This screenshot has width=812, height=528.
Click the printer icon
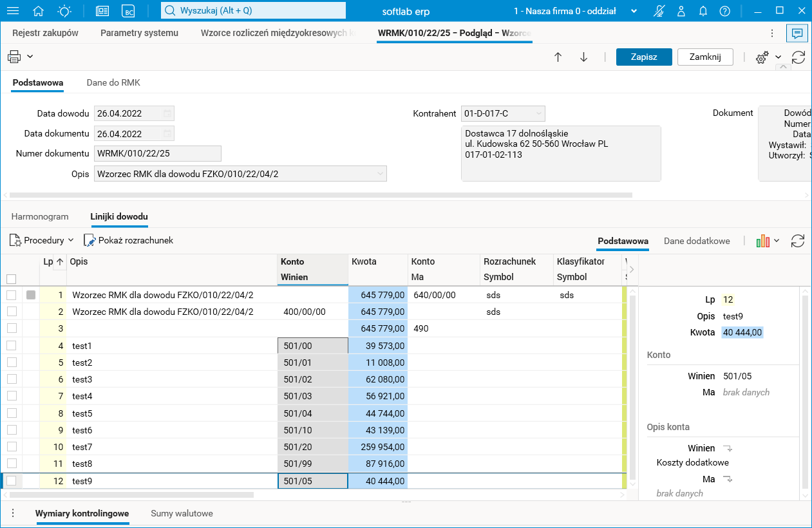pyautogui.click(x=14, y=57)
